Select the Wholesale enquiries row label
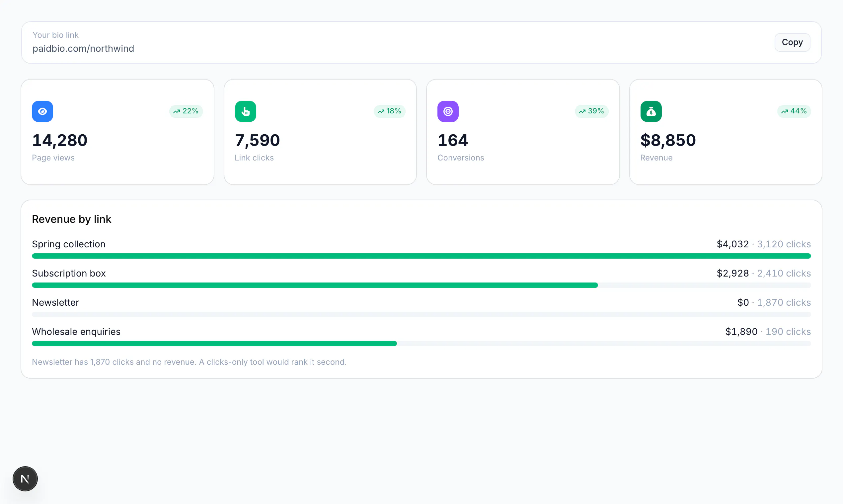Viewport: 843px width, 504px height. [x=76, y=332]
